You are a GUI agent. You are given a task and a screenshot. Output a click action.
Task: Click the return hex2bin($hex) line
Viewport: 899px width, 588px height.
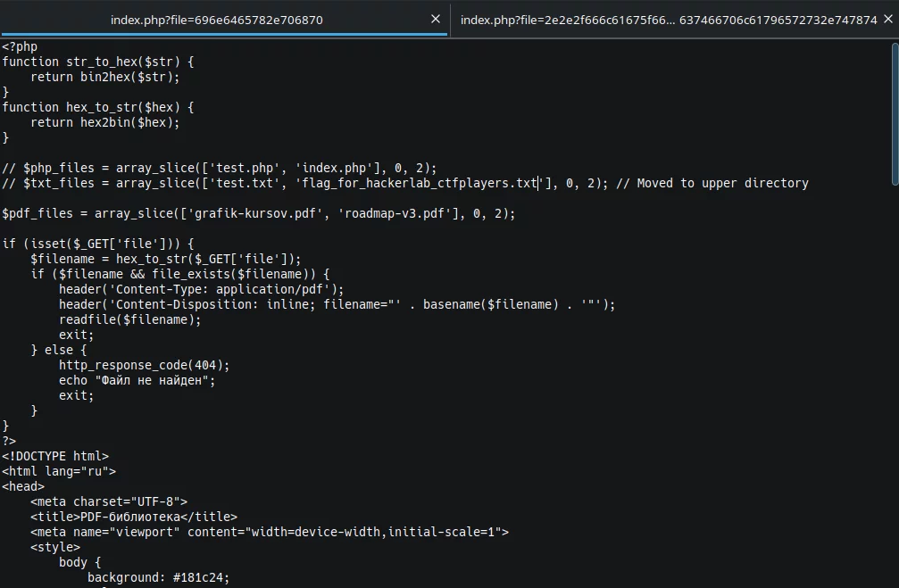point(104,122)
